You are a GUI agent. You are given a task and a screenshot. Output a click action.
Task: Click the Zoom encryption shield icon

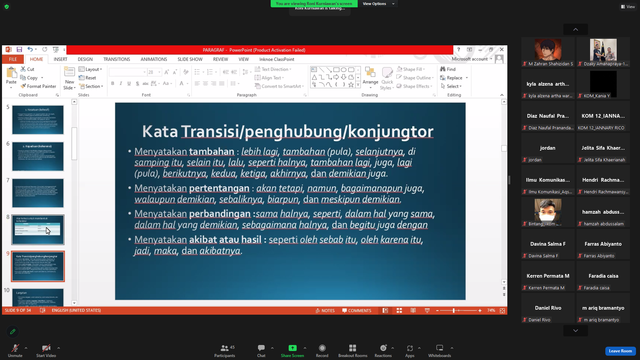click(7, 7)
